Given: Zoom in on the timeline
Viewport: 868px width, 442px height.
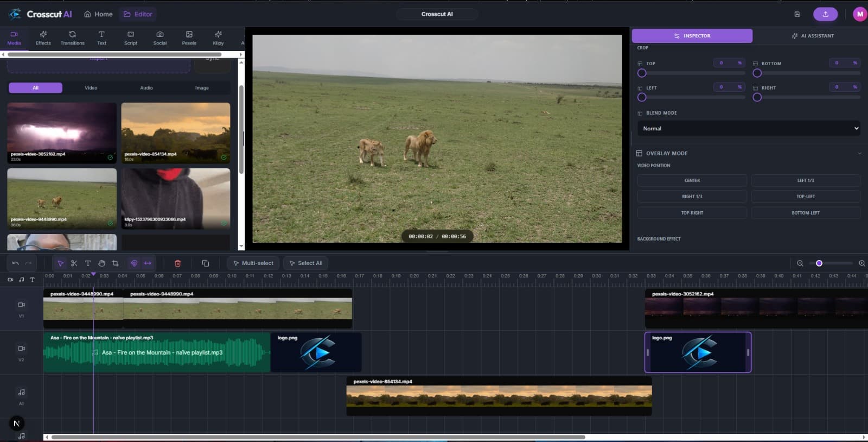Looking at the screenshot, I should pos(861,263).
